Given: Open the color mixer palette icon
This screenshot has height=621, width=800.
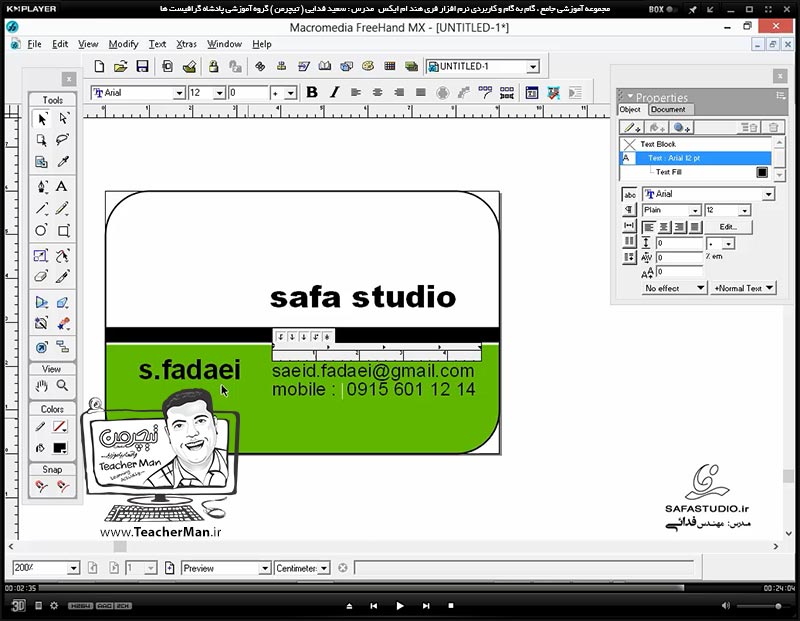Looking at the screenshot, I should point(367,66).
